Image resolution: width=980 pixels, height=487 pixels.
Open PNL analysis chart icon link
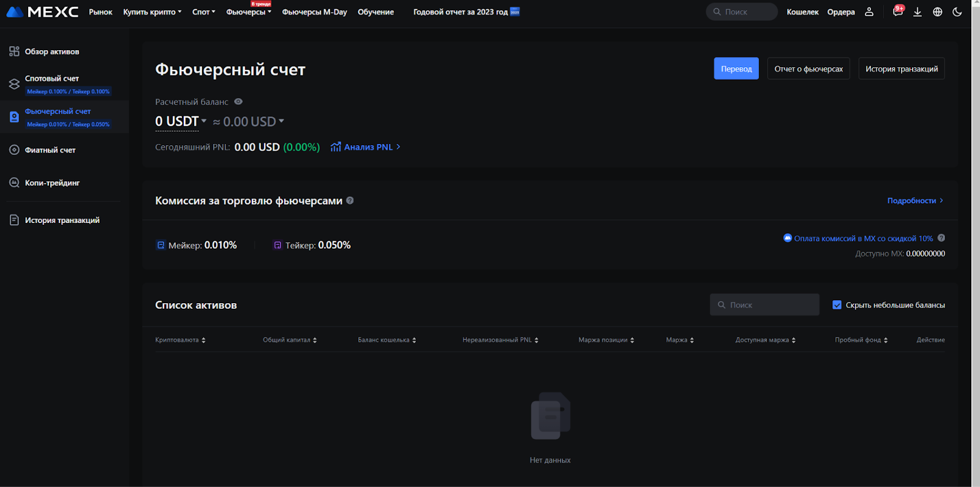pos(336,147)
